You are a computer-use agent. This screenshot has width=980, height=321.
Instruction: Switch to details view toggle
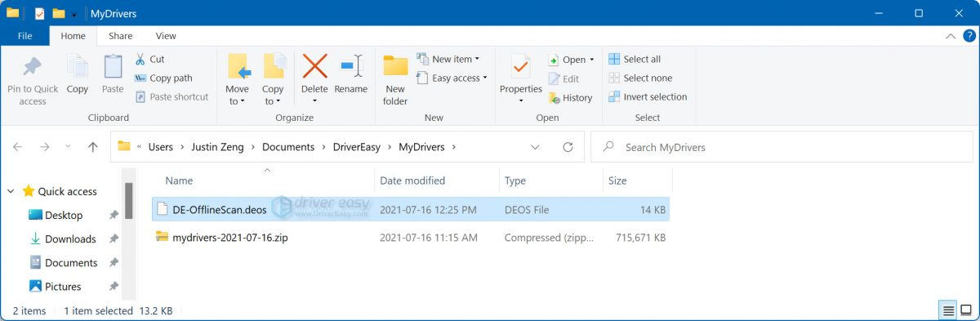click(x=947, y=310)
